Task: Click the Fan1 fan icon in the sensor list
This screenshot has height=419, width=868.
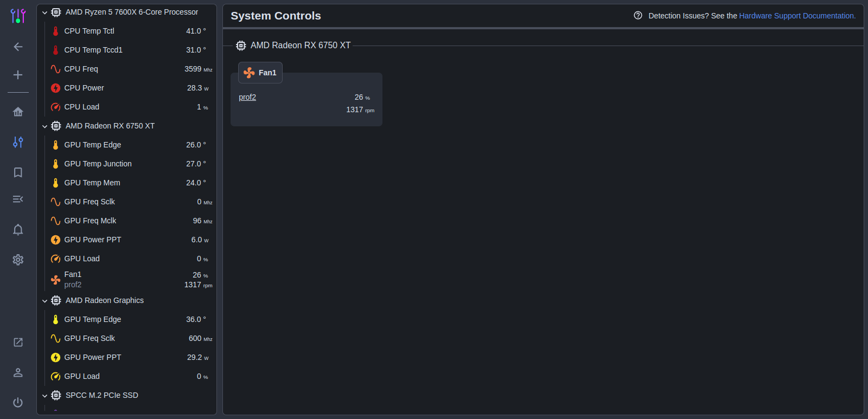Action: click(x=55, y=280)
